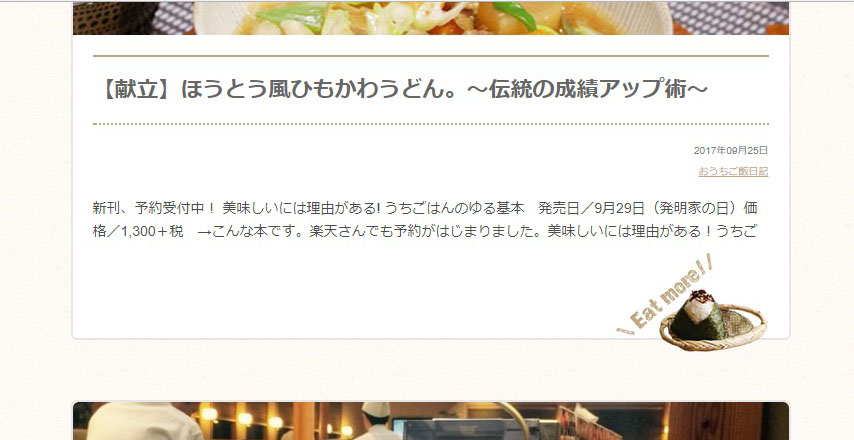Click the solid gold line above the headline
The width and height of the screenshot is (854, 440).
coord(431,56)
